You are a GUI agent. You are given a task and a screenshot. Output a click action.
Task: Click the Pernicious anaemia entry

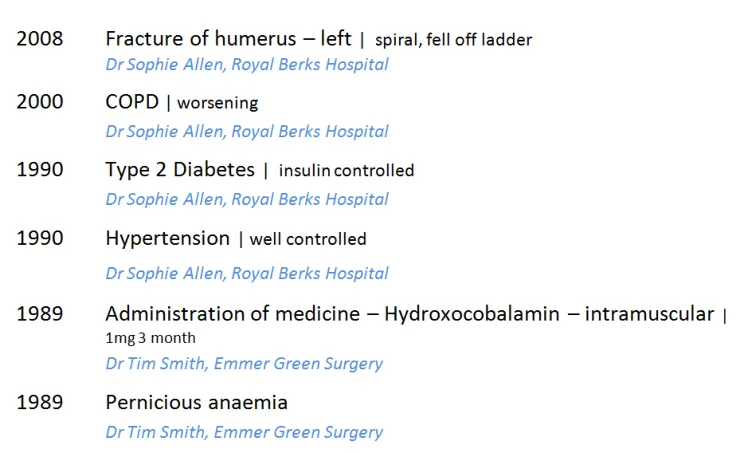[196, 403]
